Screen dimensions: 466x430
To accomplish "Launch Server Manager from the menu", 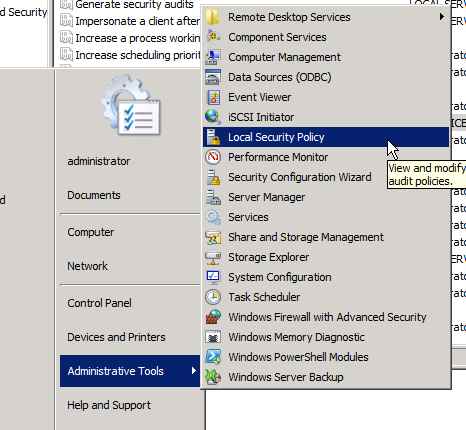I will 266,197.
